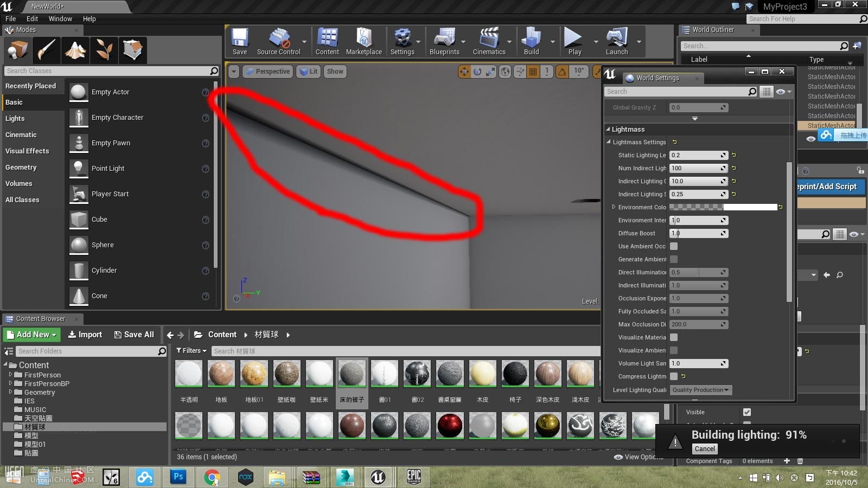
Task: Click rotate gizmo icon in viewport toolbar
Action: (x=477, y=72)
